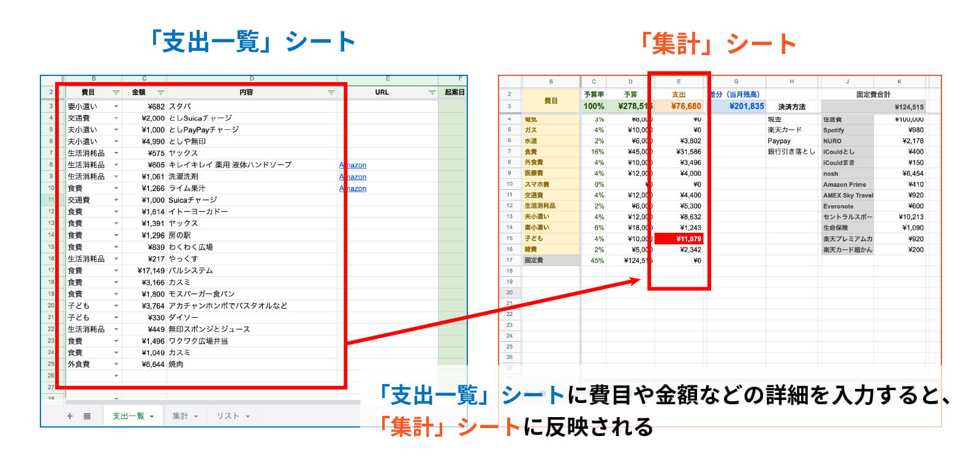The height and width of the screenshot is (471, 980).
Task: Open the 外食費 dropdown in row 25
Action: 116,364
